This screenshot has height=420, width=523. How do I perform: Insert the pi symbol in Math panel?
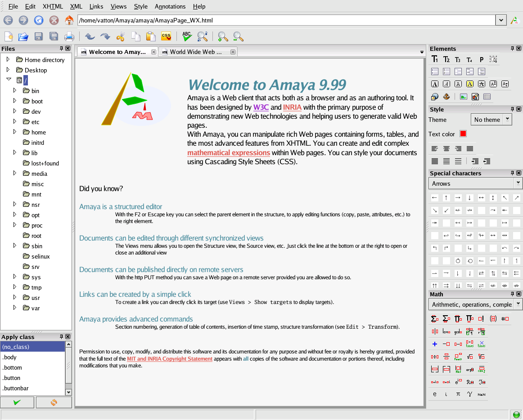(x=458, y=394)
